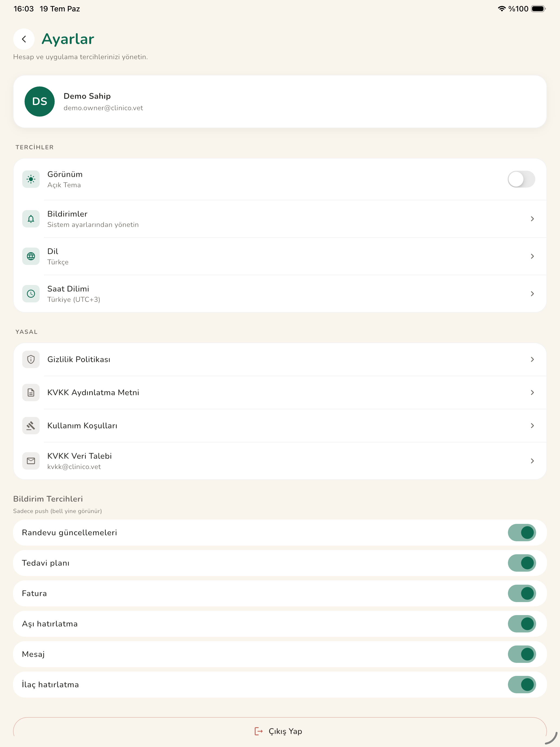The height and width of the screenshot is (747, 560).
Task: Tap the shield icon for Gizlilik Politikası
Action: click(31, 359)
